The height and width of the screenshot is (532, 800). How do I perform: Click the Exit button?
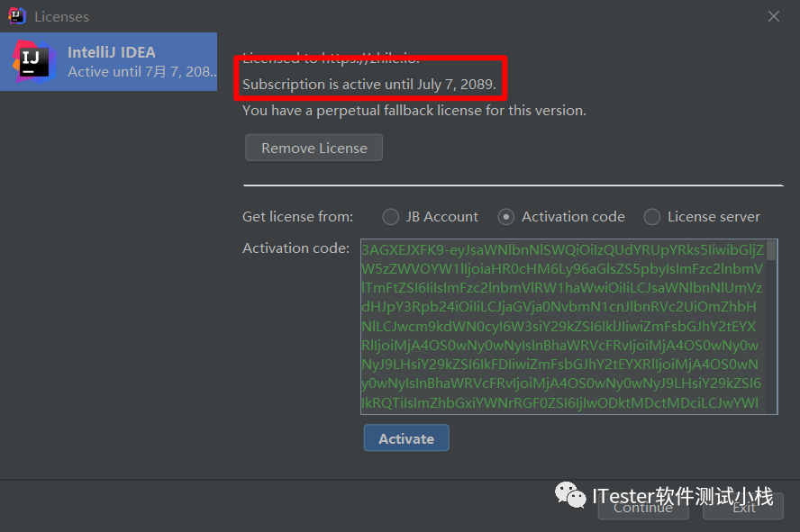pos(744,507)
